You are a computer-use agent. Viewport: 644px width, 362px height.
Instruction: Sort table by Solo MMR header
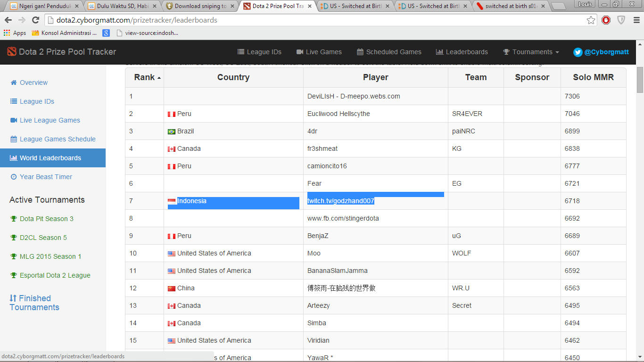[x=594, y=77]
